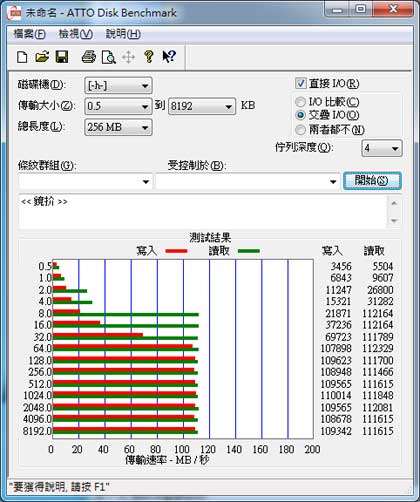Click the write value 107898
The height and width of the screenshot is (502, 420).
pos(336,348)
